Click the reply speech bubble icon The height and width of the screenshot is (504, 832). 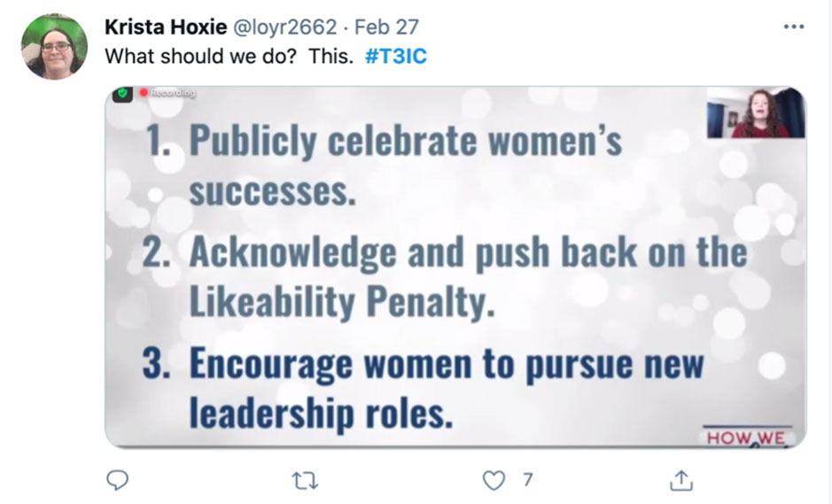pyautogui.click(x=117, y=480)
